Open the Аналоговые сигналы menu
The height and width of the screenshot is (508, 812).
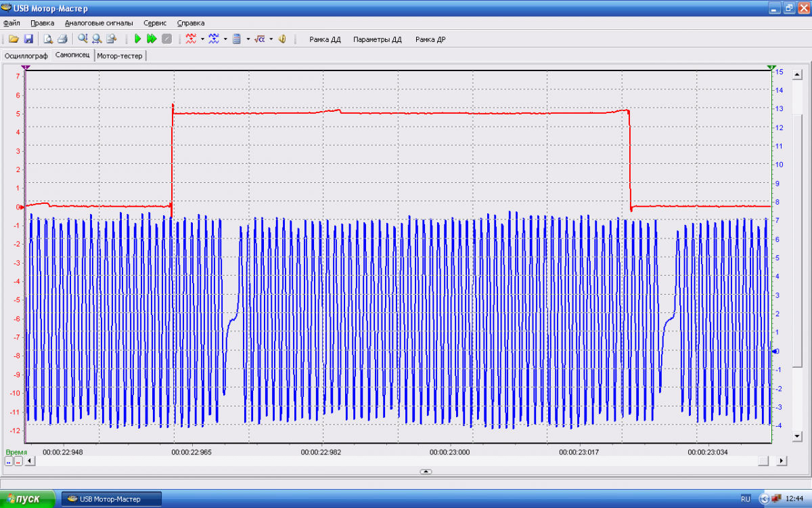click(99, 23)
